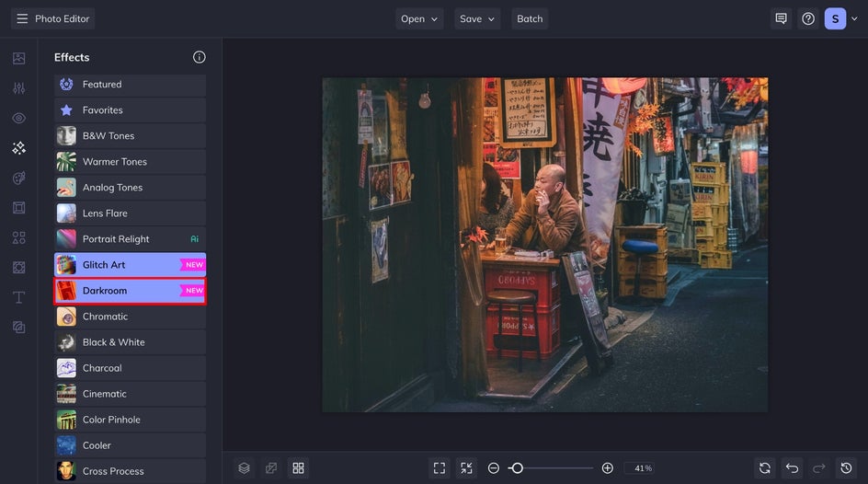Viewport: 868px width, 484px height.
Task: Open the help question mark button
Action: point(808,18)
